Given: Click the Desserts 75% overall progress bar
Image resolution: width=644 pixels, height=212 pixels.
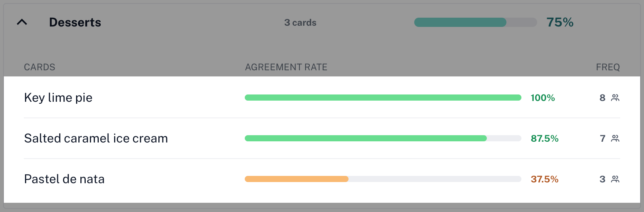Looking at the screenshot, I should click(475, 22).
